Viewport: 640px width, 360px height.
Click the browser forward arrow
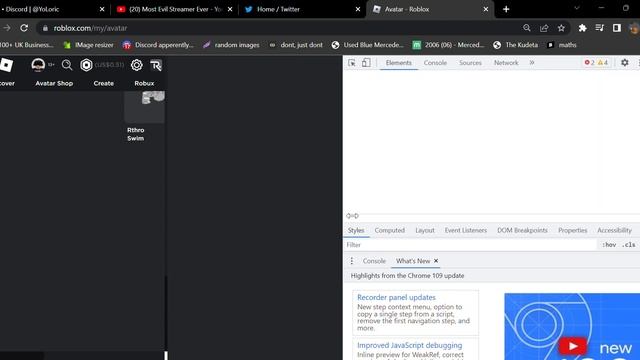pyautogui.click(x=7, y=28)
